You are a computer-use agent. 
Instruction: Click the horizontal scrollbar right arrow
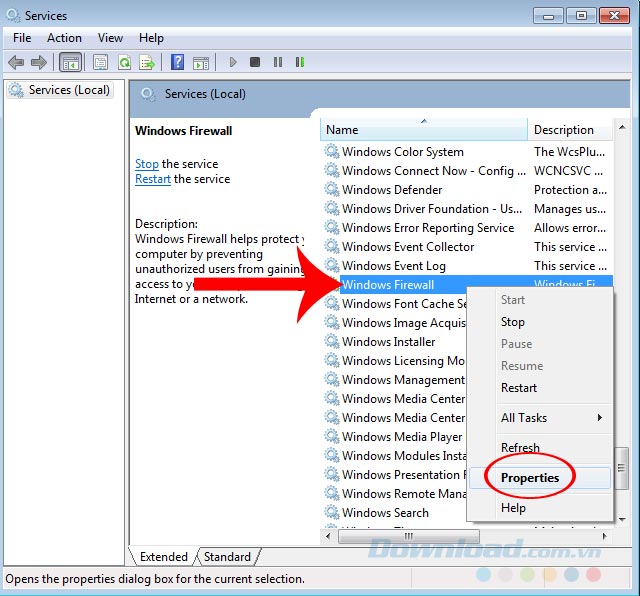[605, 536]
